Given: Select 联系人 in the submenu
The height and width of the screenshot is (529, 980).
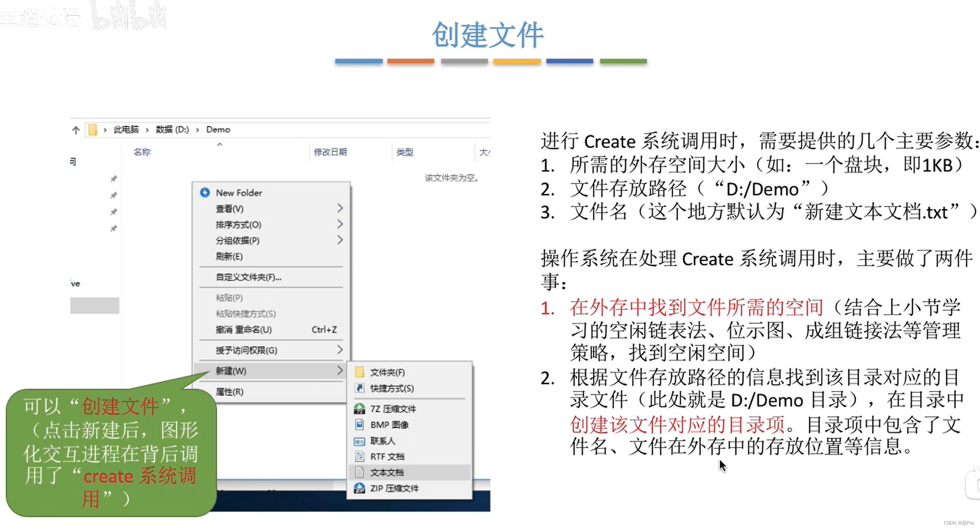Looking at the screenshot, I should pyautogui.click(x=410, y=441).
